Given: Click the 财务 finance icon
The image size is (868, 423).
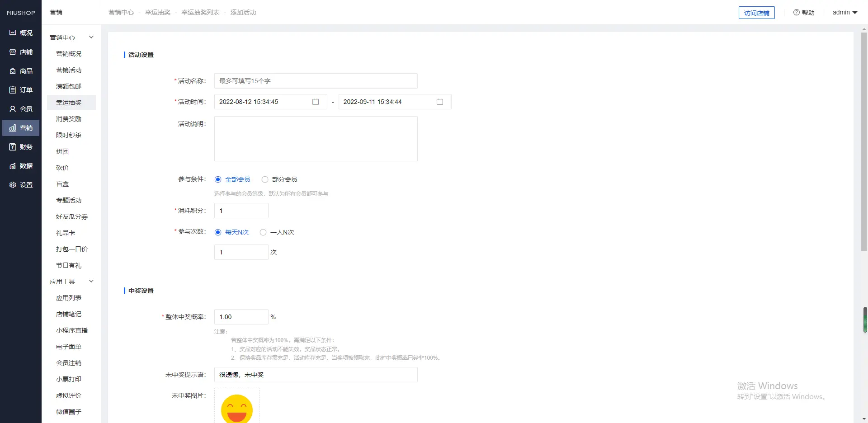Looking at the screenshot, I should point(13,147).
